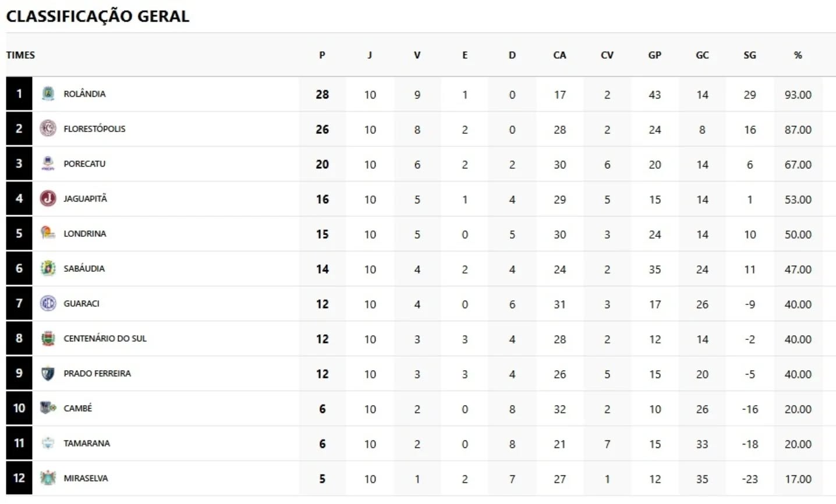Screen dimensions: 836x504
Task: Click the Miraselva team crest icon
Action: (48, 478)
